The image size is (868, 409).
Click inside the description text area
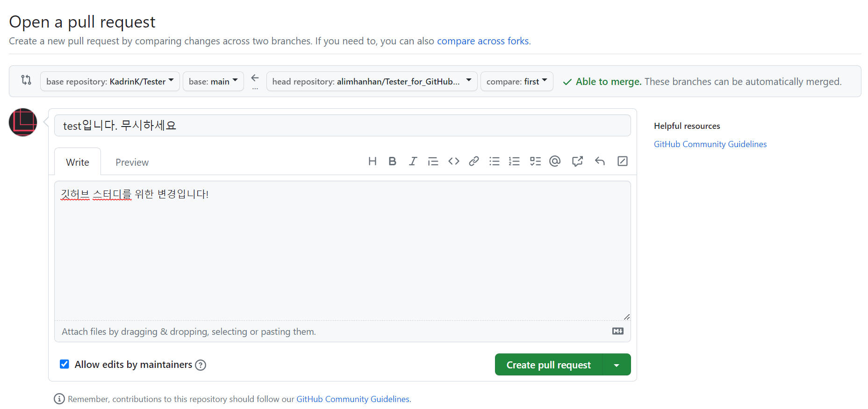click(343, 251)
